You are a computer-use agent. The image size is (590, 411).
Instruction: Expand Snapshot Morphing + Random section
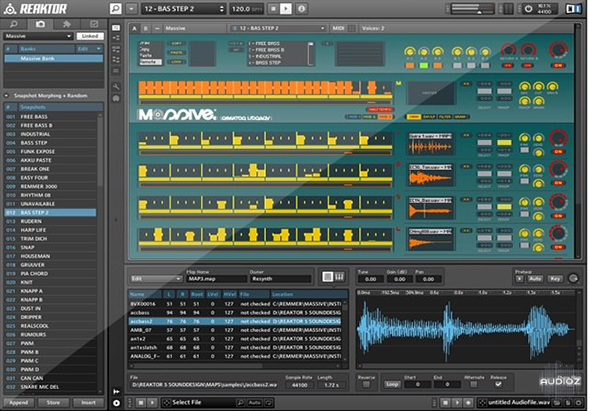[6, 96]
